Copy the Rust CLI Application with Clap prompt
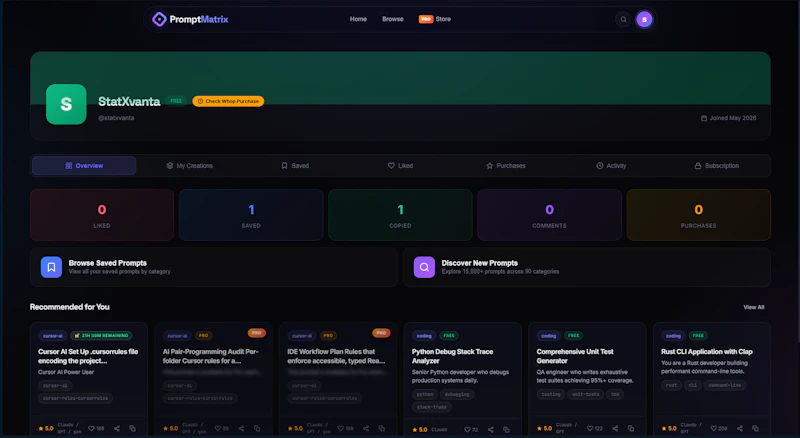 756,428
